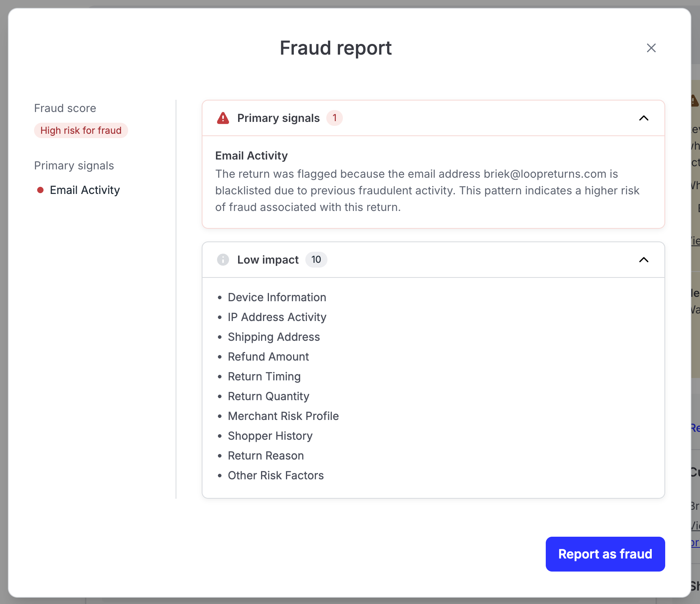Collapse the Primary signals section chevron
Image resolution: width=700 pixels, height=604 pixels.
(643, 118)
